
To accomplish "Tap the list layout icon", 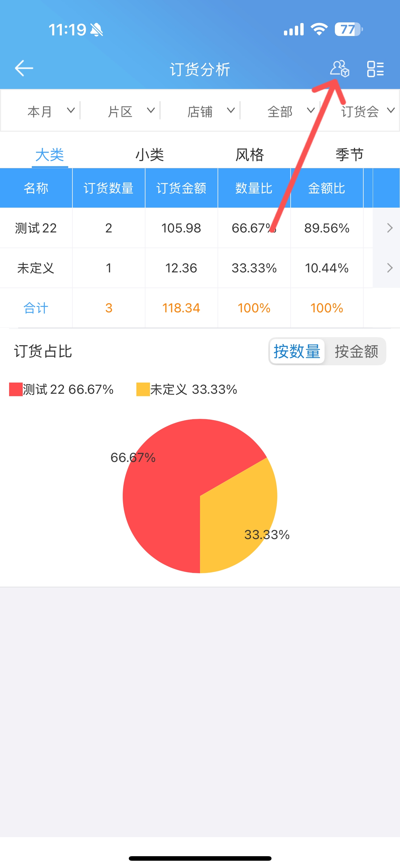I will click(375, 69).
